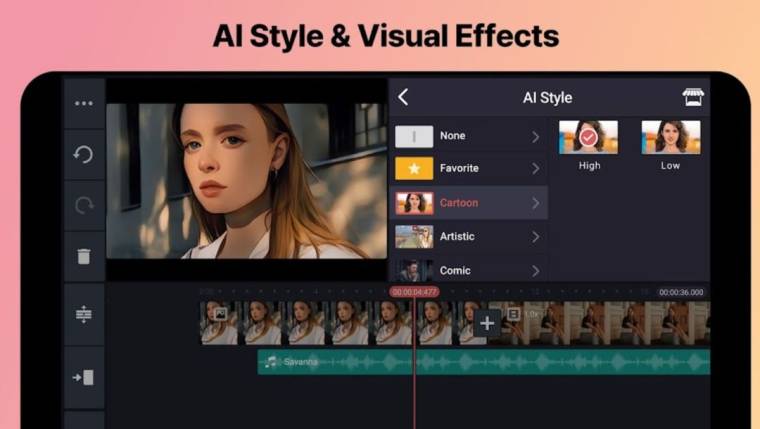Select the Savanna audio track

point(483,362)
